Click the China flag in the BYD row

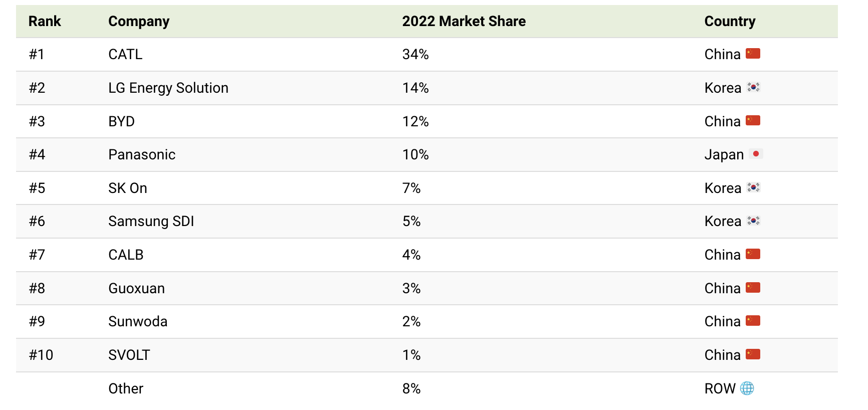click(x=753, y=121)
